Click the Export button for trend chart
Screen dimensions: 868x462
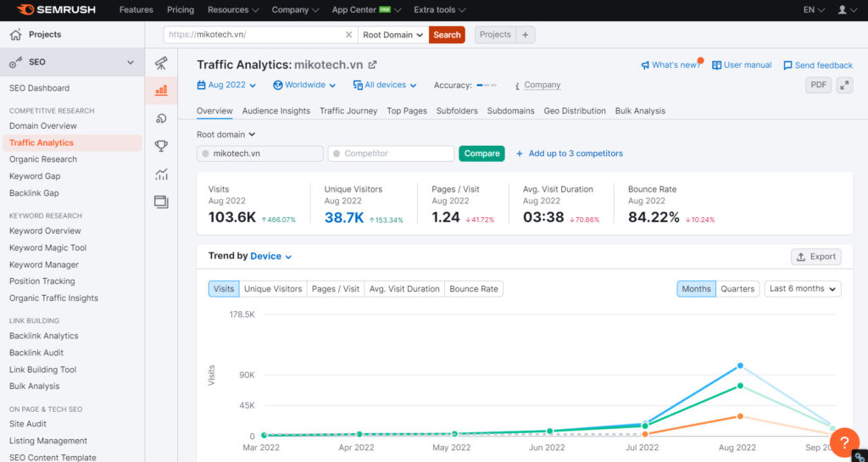tap(816, 257)
